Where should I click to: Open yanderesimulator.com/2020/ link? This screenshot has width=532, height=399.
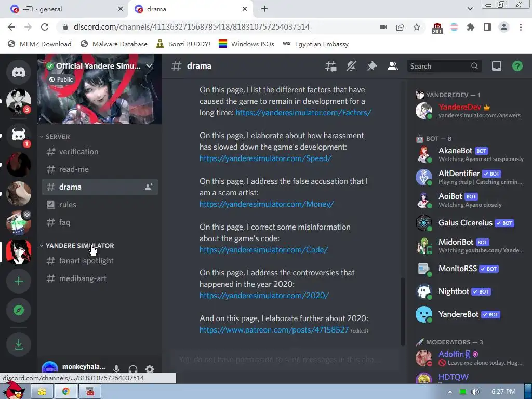264,296
